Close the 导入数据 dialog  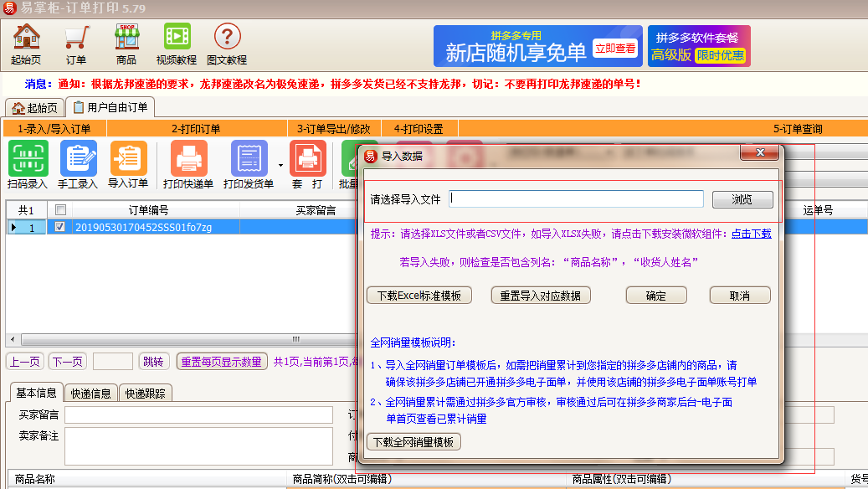pos(760,153)
